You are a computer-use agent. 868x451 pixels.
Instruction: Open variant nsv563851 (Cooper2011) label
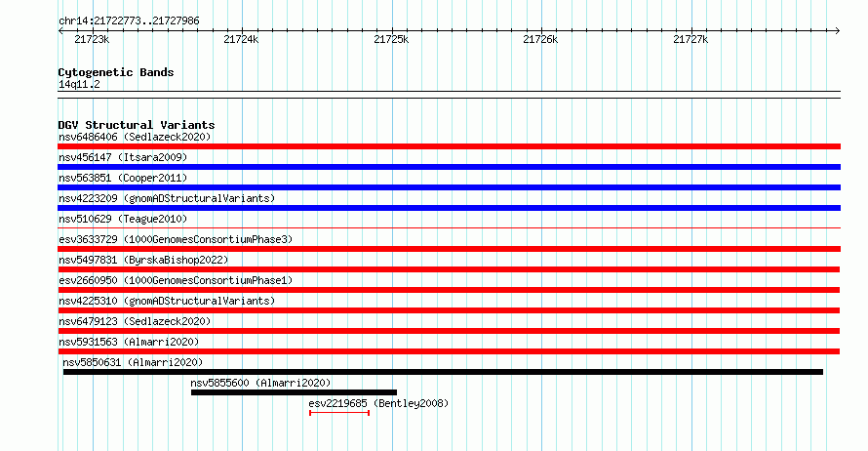[x=123, y=178]
